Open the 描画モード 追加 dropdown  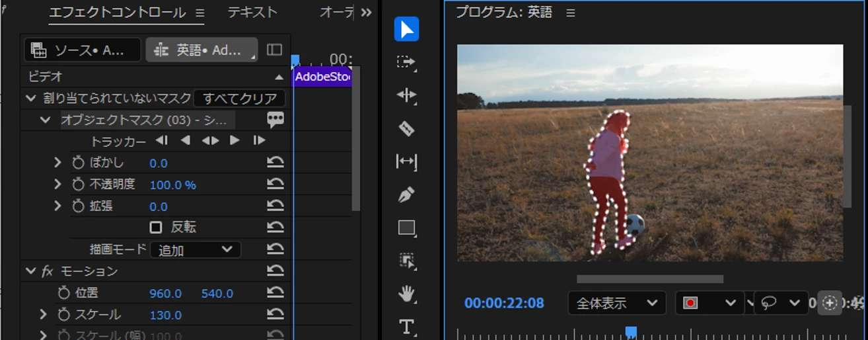196,250
